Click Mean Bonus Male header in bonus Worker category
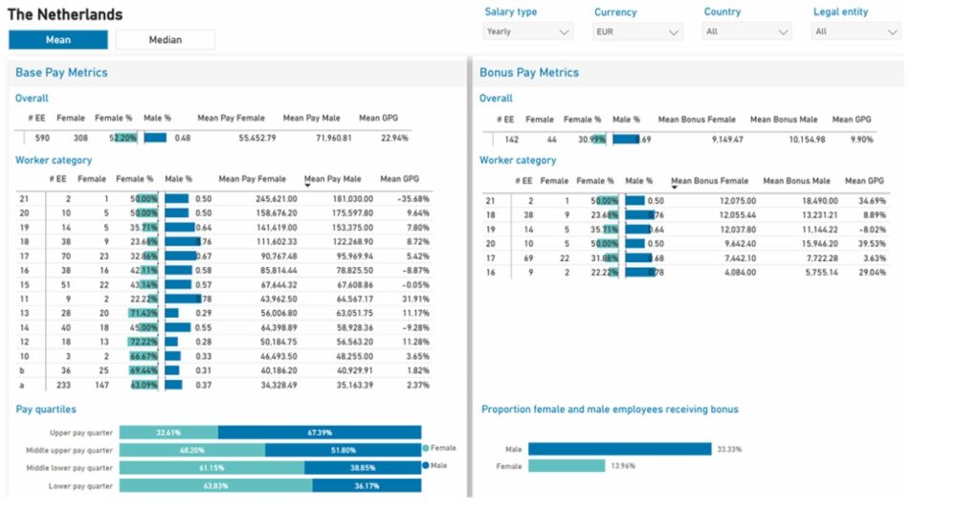Viewport: 980px width, 513px height. point(791,180)
